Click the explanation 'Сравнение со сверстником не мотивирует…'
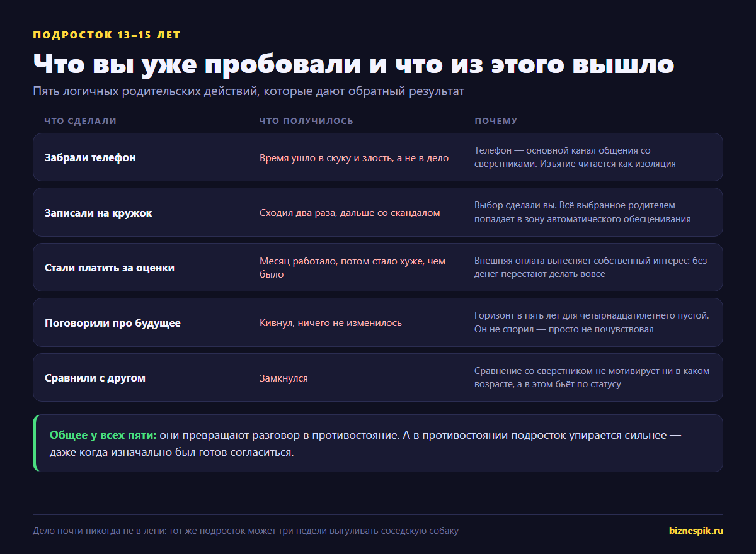 coord(592,377)
